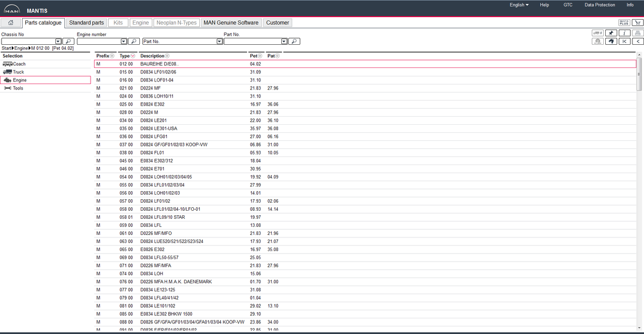Toggle Type column sort icon
The height and width of the screenshot is (334, 644).
click(x=133, y=56)
